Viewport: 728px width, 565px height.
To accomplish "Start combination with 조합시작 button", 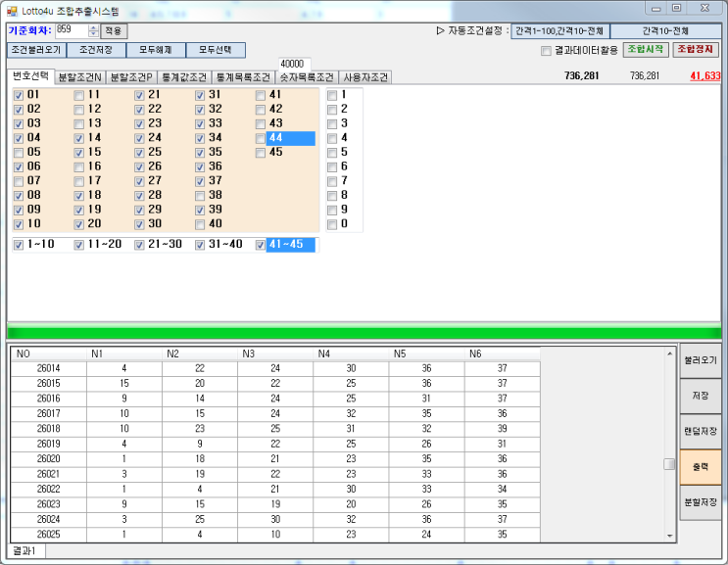I will click(646, 50).
